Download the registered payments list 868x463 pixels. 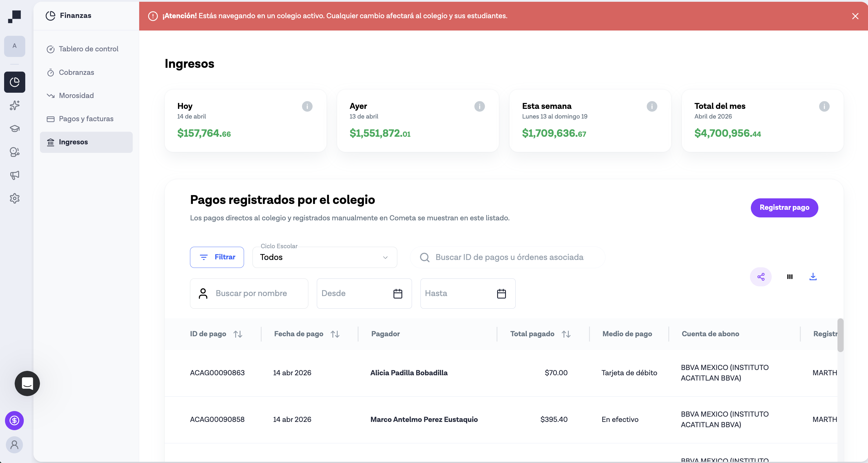[813, 277]
